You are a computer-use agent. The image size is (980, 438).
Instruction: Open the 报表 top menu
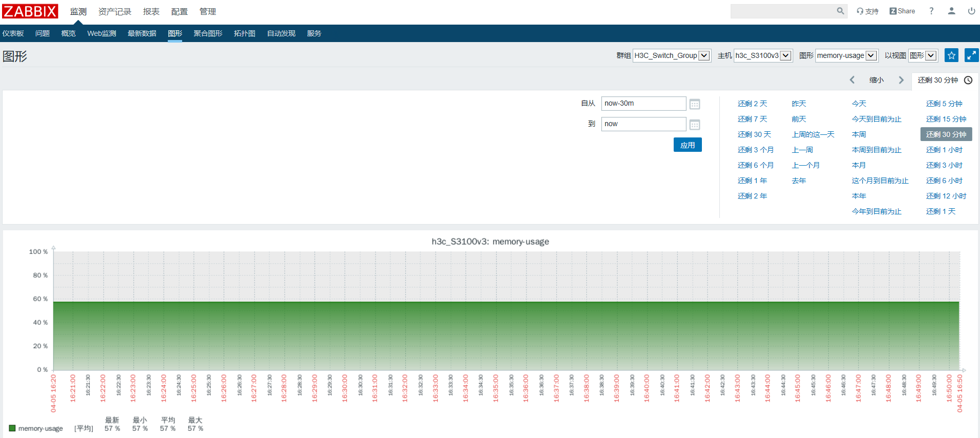tap(151, 11)
